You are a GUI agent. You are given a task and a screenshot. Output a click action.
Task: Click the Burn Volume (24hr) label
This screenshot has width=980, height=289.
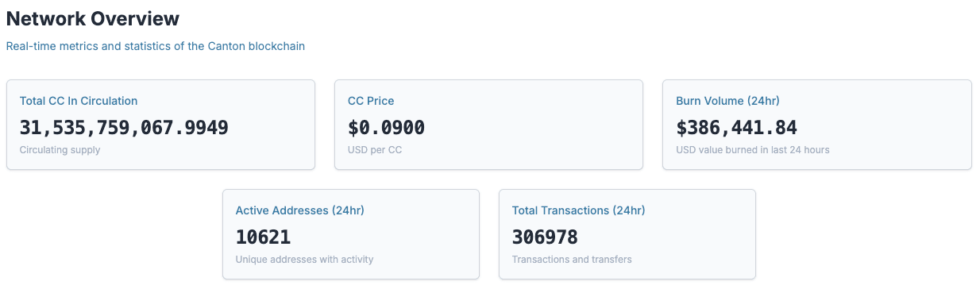pyautogui.click(x=727, y=101)
